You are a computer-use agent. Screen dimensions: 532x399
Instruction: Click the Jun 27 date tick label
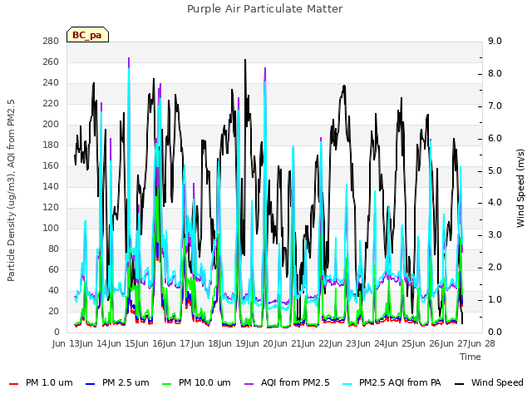point(455,343)
